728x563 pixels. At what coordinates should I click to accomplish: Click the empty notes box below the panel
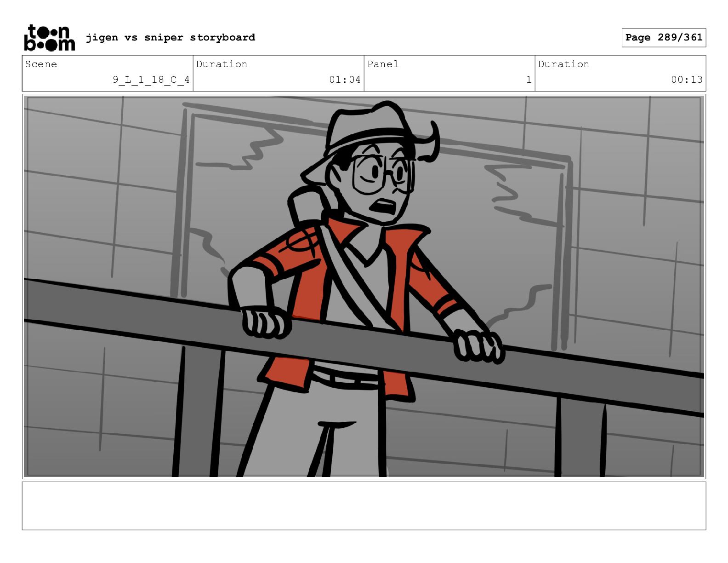coord(364,506)
